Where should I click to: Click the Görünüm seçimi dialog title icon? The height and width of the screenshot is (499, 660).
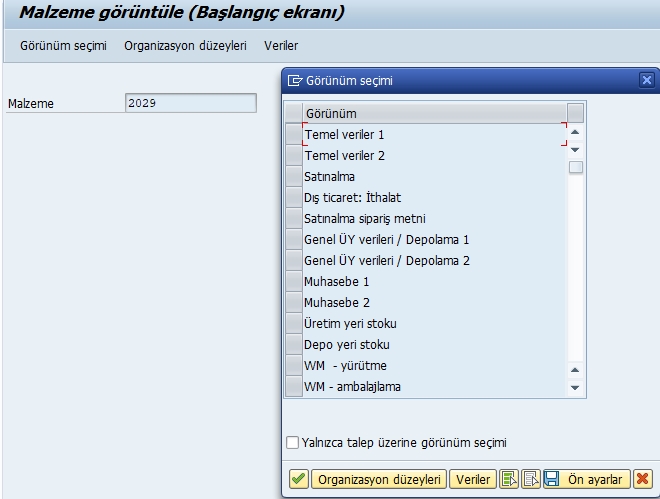click(x=295, y=81)
